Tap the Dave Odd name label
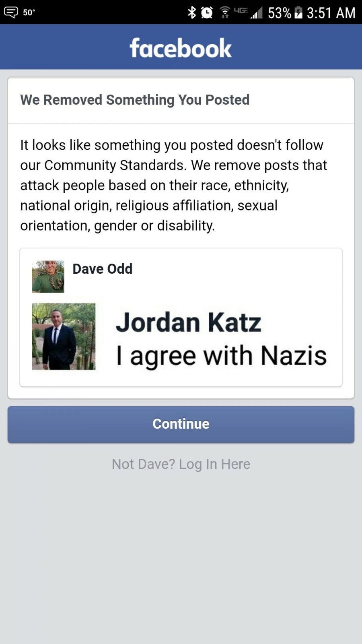The image size is (362, 644). coord(103,268)
